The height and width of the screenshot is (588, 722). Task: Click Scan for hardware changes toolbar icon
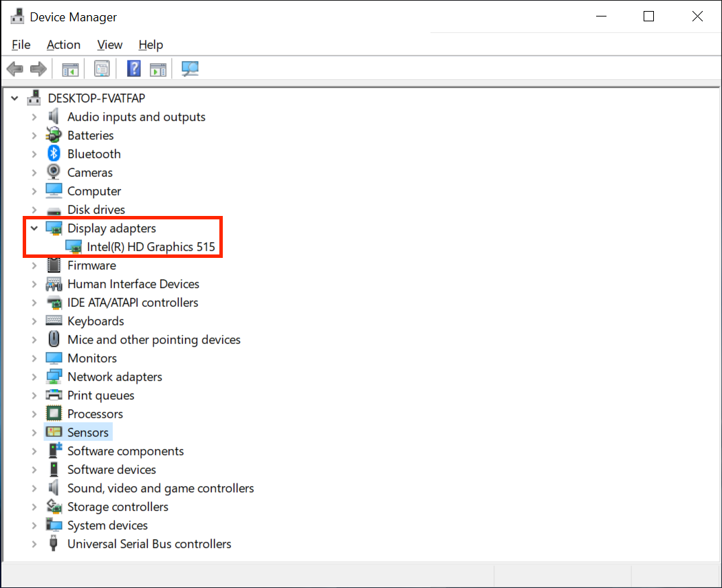click(190, 69)
